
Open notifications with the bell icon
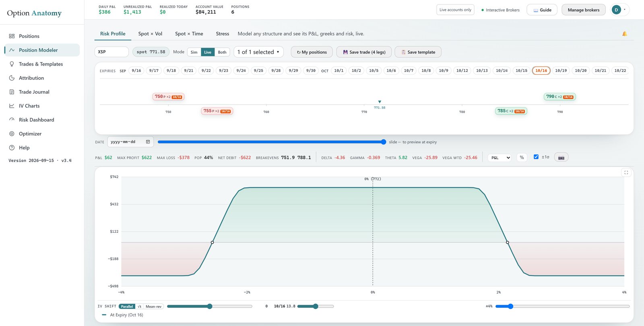(625, 34)
